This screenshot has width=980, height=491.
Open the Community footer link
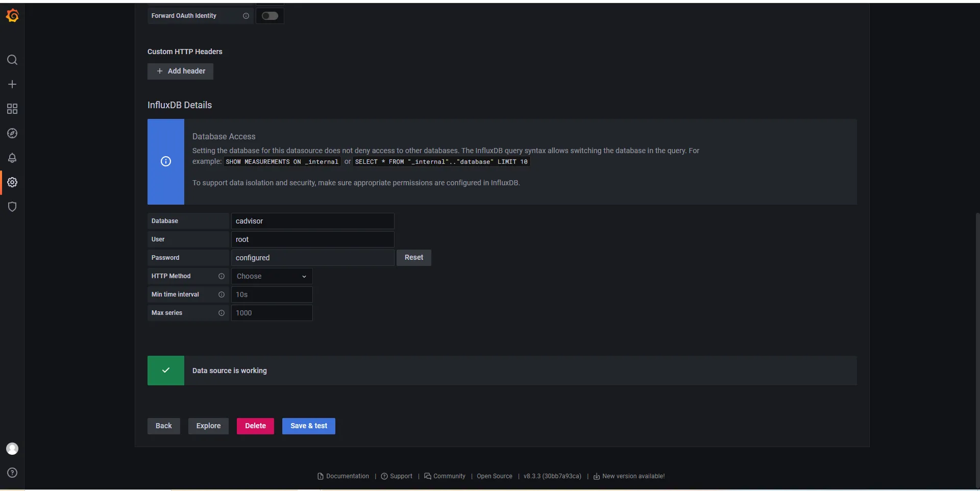(x=445, y=476)
